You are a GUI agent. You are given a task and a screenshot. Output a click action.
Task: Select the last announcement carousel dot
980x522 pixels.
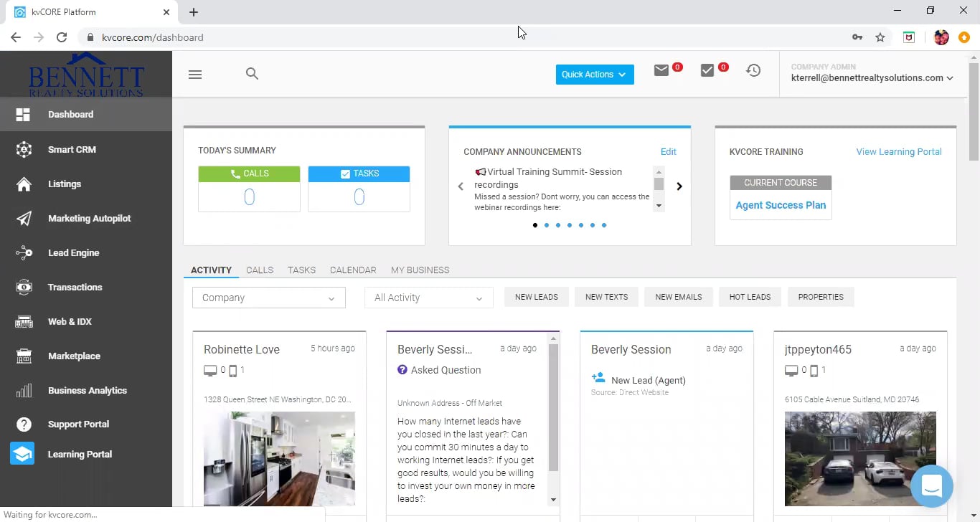click(604, 225)
